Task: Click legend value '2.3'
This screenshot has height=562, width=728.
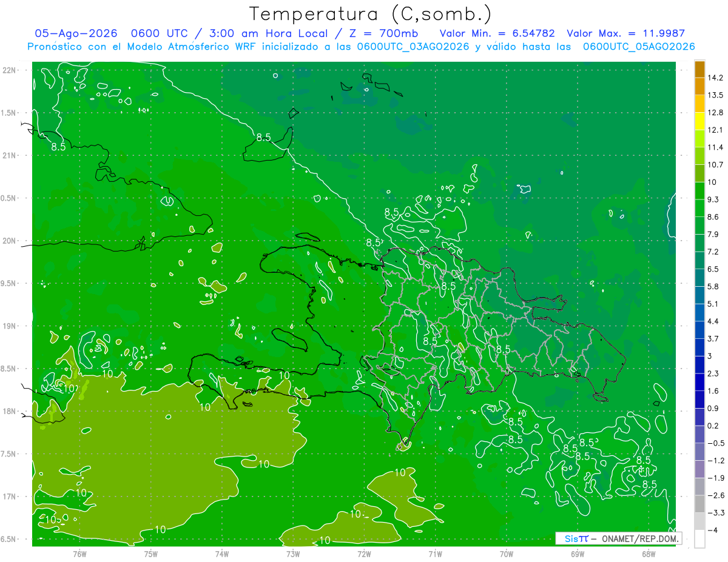Action: point(713,373)
